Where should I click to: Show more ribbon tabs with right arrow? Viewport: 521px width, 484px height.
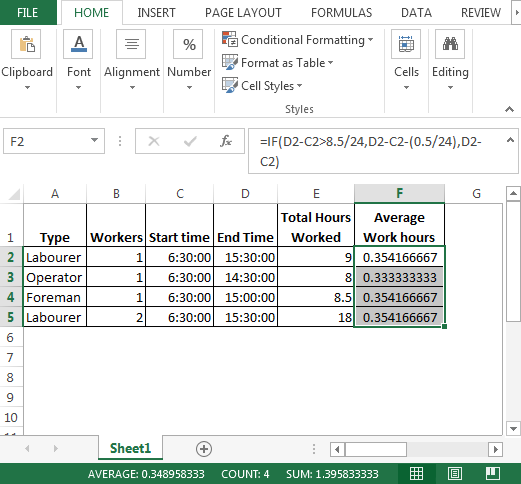click(516, 13)
